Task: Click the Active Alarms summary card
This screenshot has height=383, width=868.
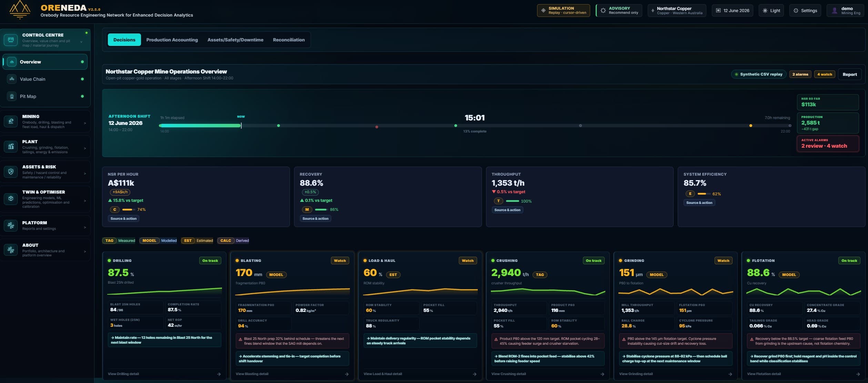Action: [x=828, y=144]
